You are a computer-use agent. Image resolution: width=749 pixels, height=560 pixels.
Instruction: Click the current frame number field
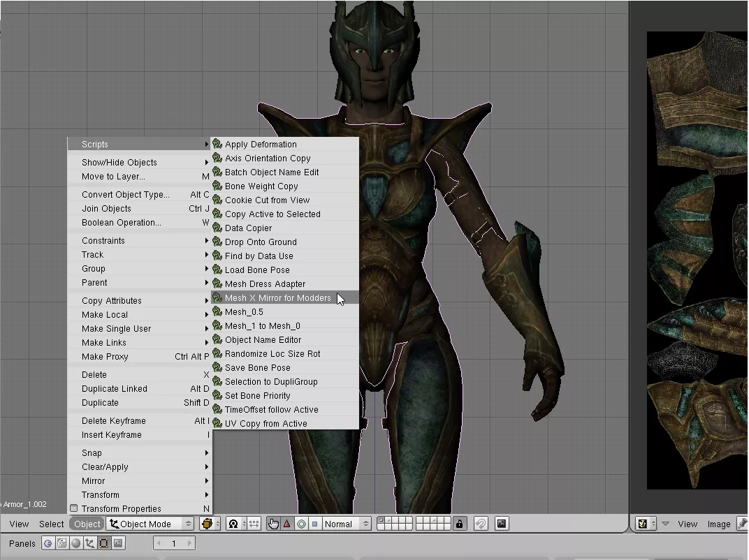point(174,543)
